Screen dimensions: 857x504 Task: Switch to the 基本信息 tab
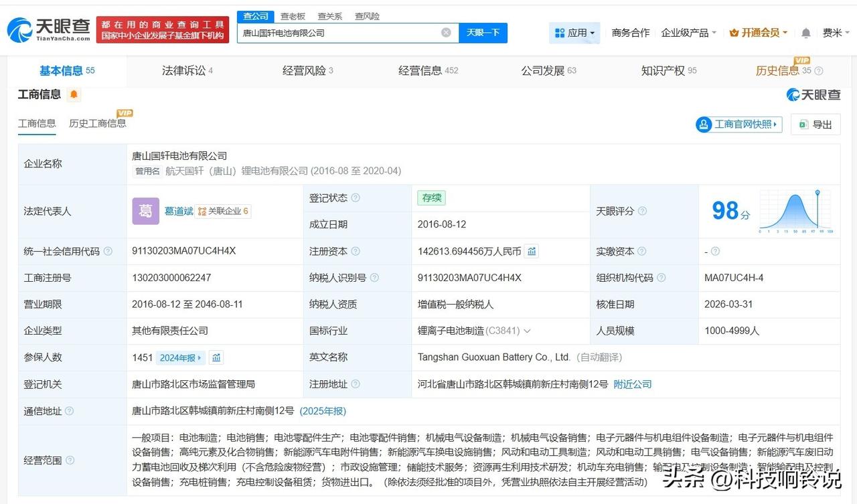[x=67, y=71]
